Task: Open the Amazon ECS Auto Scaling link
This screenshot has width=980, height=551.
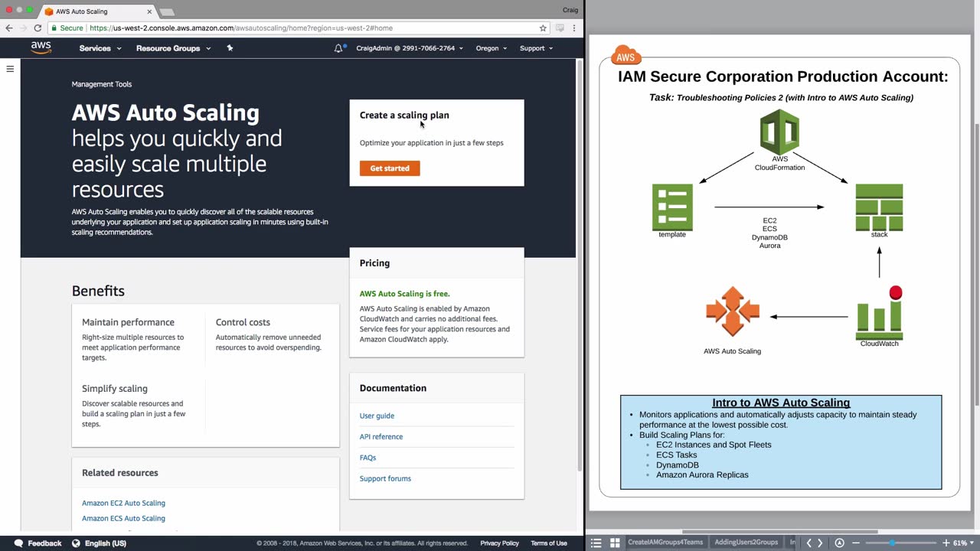Action: tap(123, 518)
